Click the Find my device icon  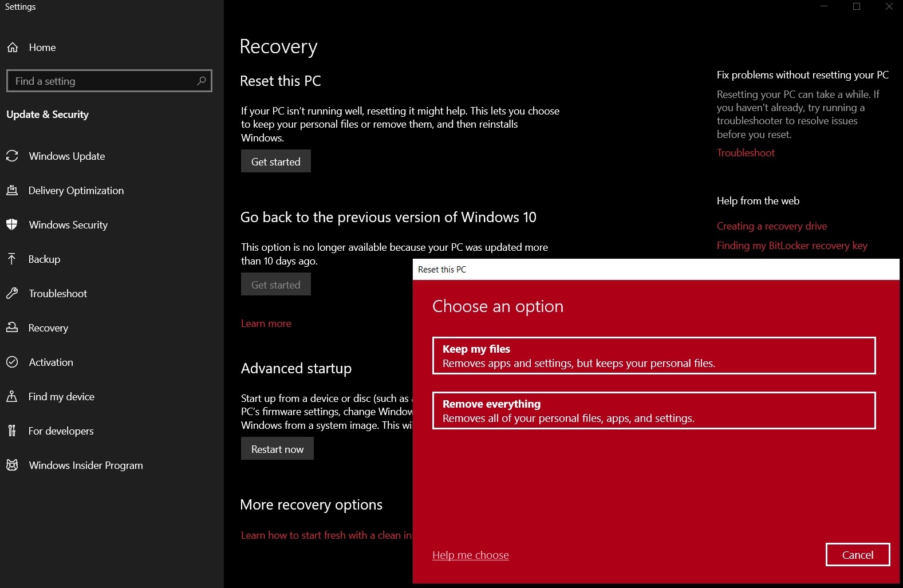pyautogui.click(x=12, y=396)
